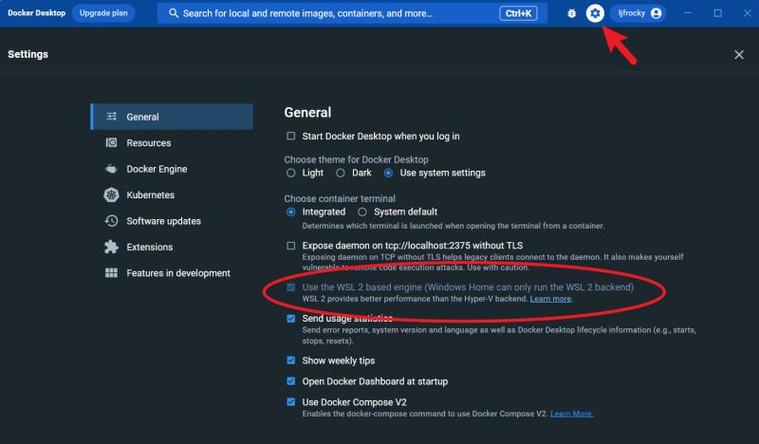759x444 pixels.
Task: Uncheck Open Docker Dashboard at startup
Action: (290, 381)
